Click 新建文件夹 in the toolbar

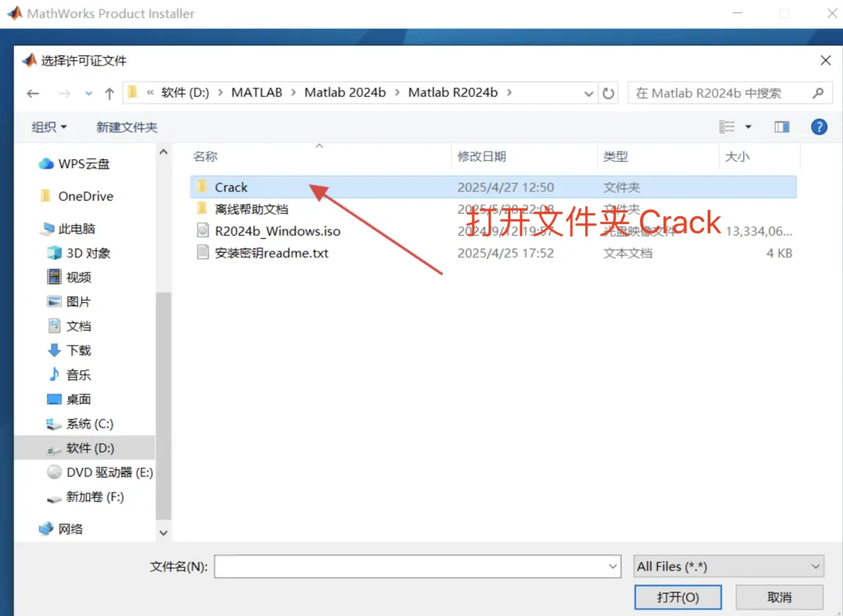127,126
